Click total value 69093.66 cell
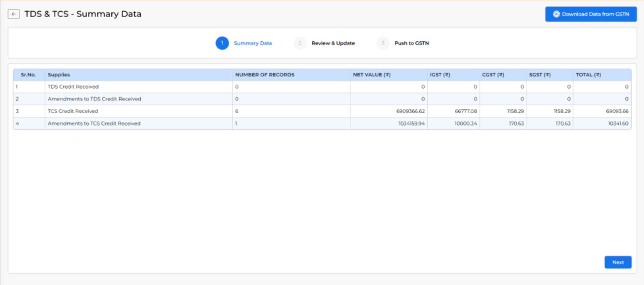 pos(602,111)
